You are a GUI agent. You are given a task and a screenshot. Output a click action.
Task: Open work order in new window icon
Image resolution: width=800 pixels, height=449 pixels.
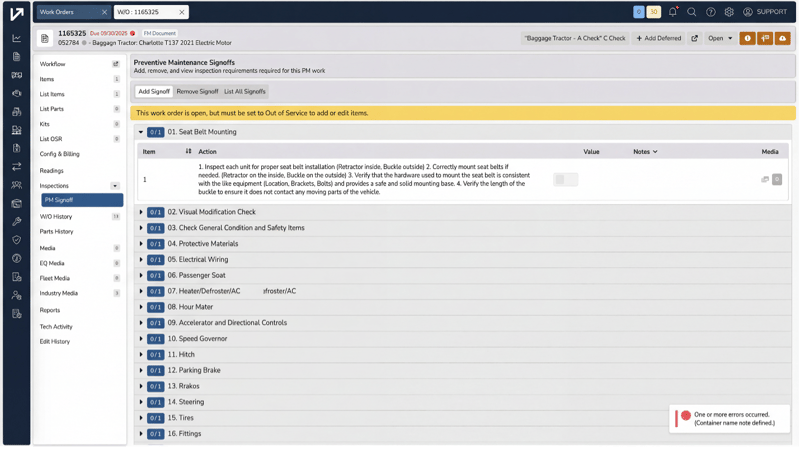coord(694,38)
